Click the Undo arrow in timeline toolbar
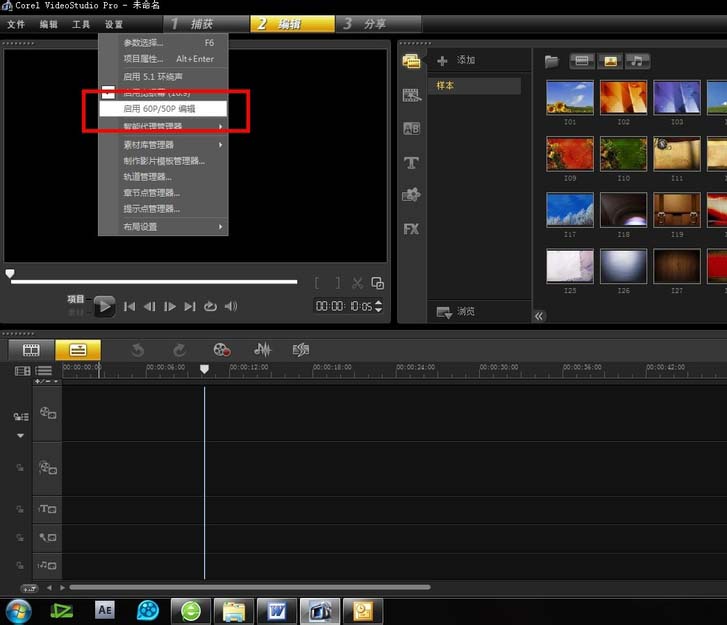Image resolution: width=727 pixels, height=625 pixels. coord(137,350)
